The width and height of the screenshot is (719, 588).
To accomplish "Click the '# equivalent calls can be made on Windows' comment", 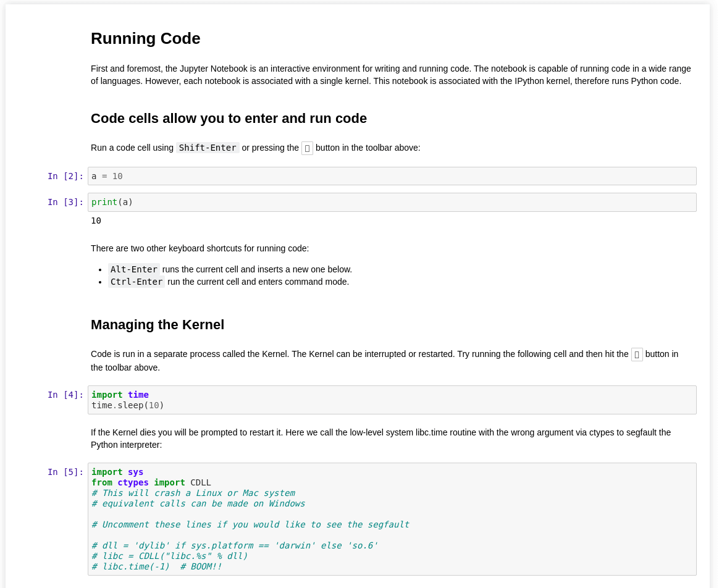I will (x=198, y=503).
